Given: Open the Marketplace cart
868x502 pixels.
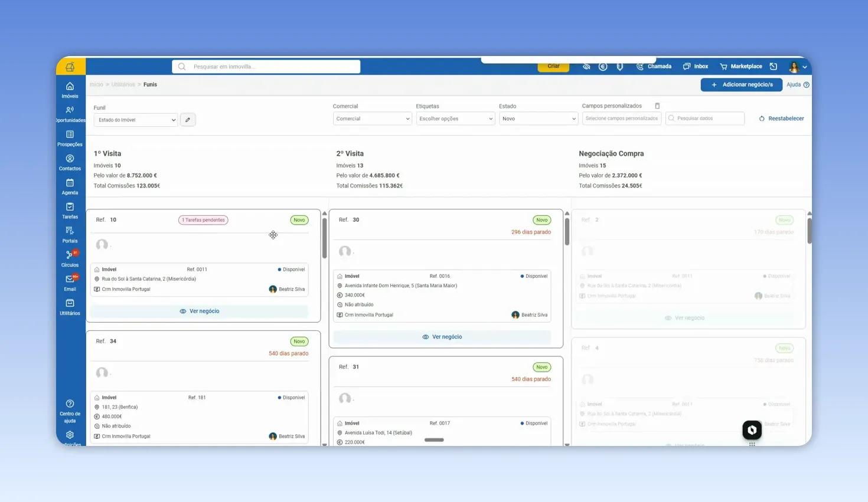Looking at the screenshot, I should click(740, 67).
